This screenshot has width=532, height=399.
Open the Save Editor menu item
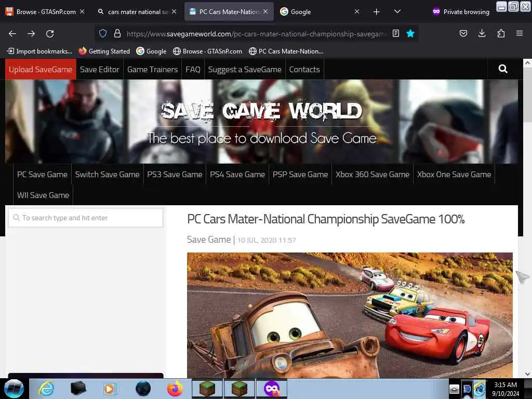click(100, 69)
